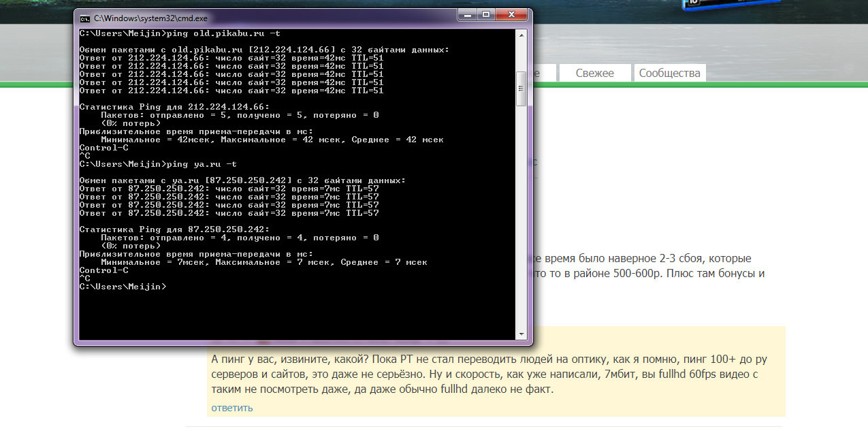Open the Сообщества tab on the webpage

669,73
